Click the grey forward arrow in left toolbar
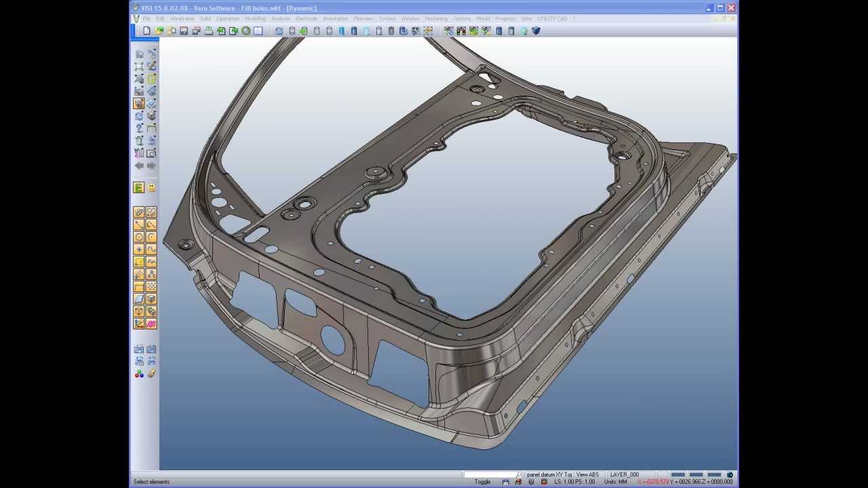Screen dimensions: 868x488 tap(151, 165)
